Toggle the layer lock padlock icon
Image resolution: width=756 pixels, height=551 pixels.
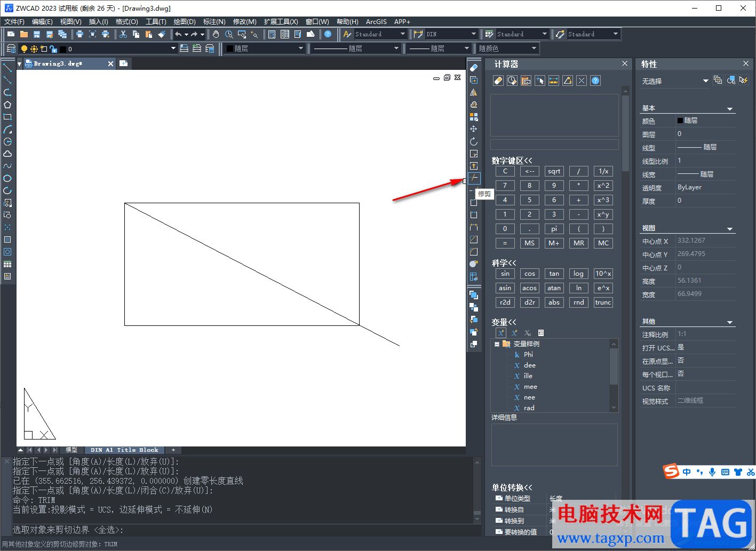click(53, 49)
